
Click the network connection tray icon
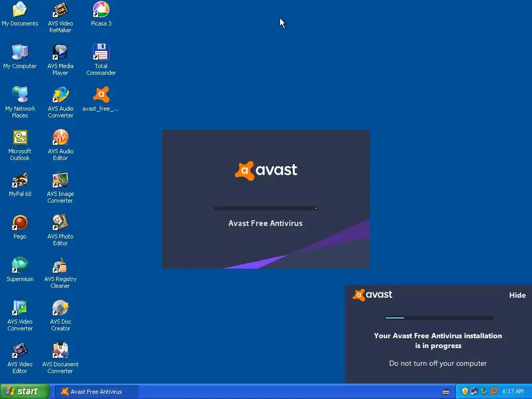474,391
